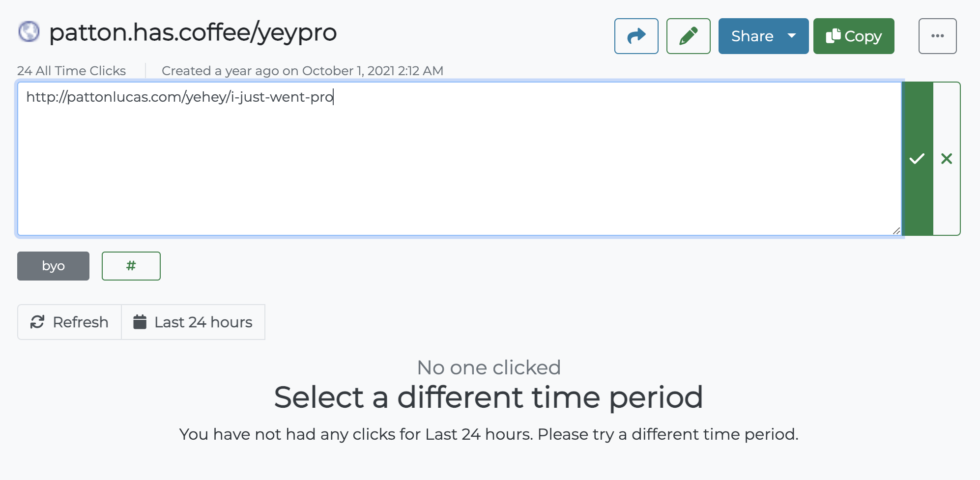980x480 pixels.
Task: Click the green checkmark to save edits
Action: pos(916,159)
